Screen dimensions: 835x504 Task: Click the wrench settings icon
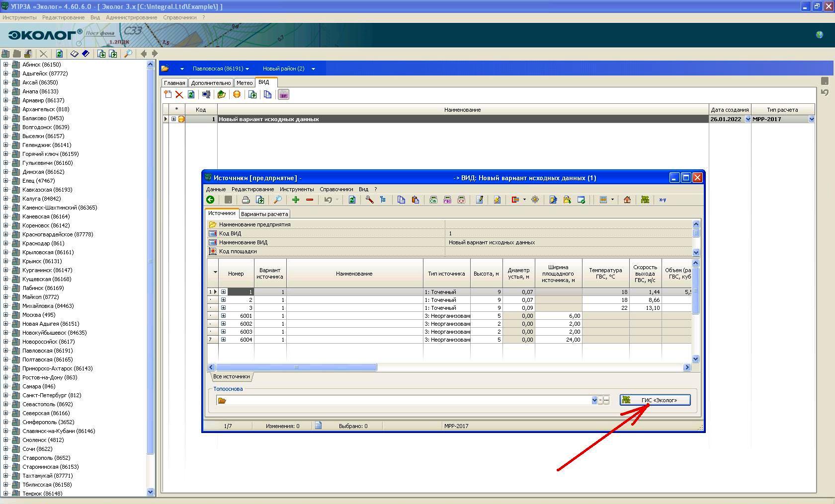click(x=369, y=200)
